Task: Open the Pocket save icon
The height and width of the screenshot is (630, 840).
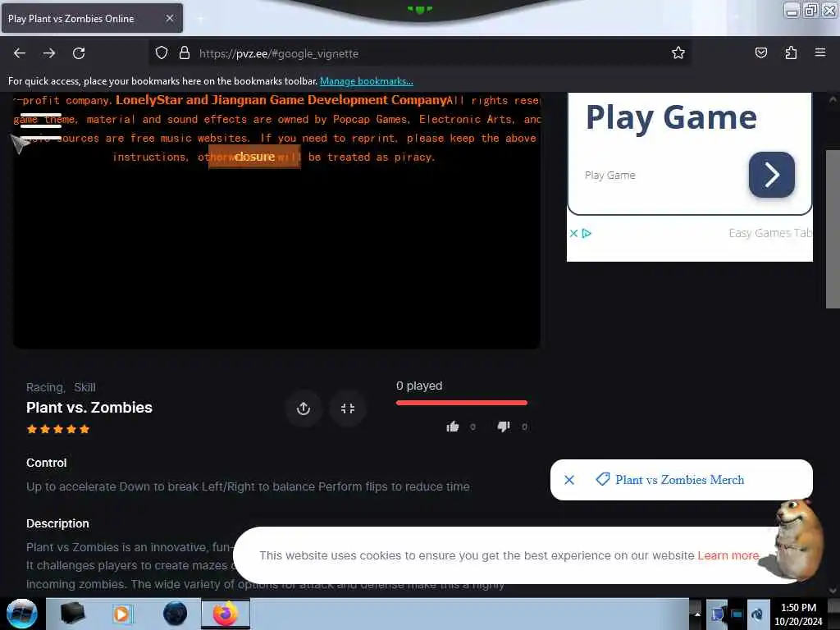Action: point(760,53)
